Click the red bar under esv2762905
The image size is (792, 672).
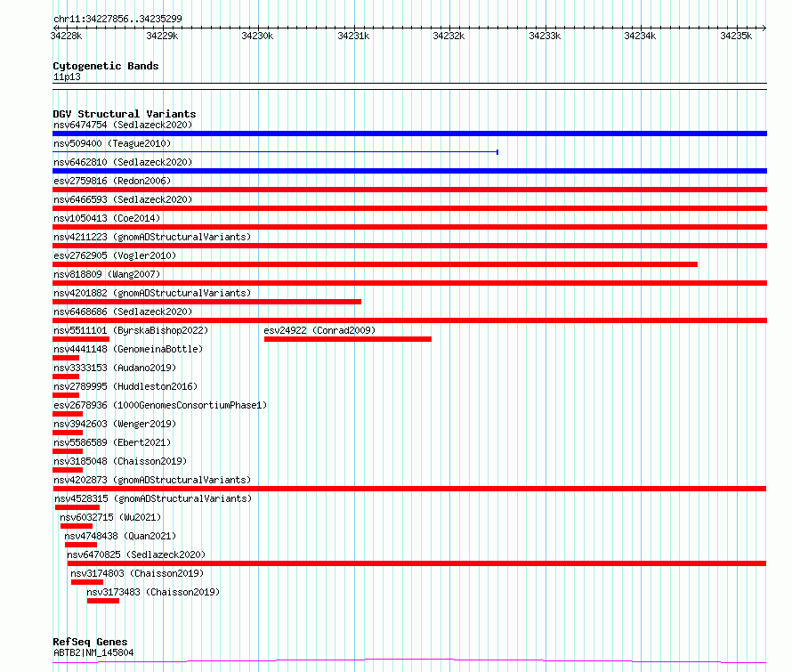pyautogui.click(x=375, y=264)
